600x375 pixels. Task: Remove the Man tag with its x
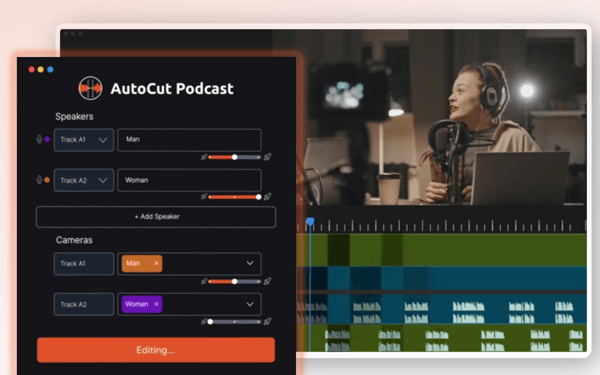point(156,263)
